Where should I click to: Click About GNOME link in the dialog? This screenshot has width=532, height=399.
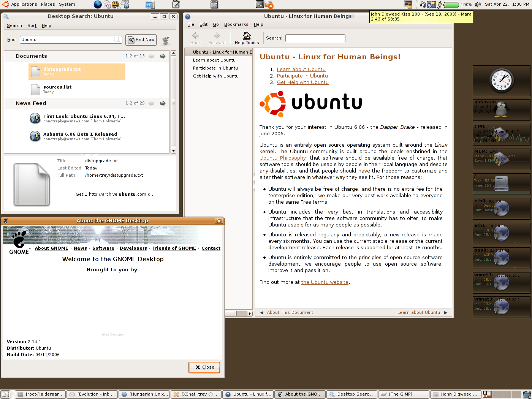(52, 249)
